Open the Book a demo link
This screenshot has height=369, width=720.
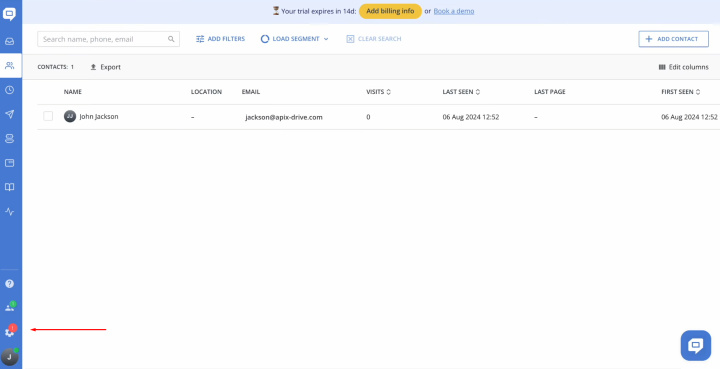click(454, 11)
